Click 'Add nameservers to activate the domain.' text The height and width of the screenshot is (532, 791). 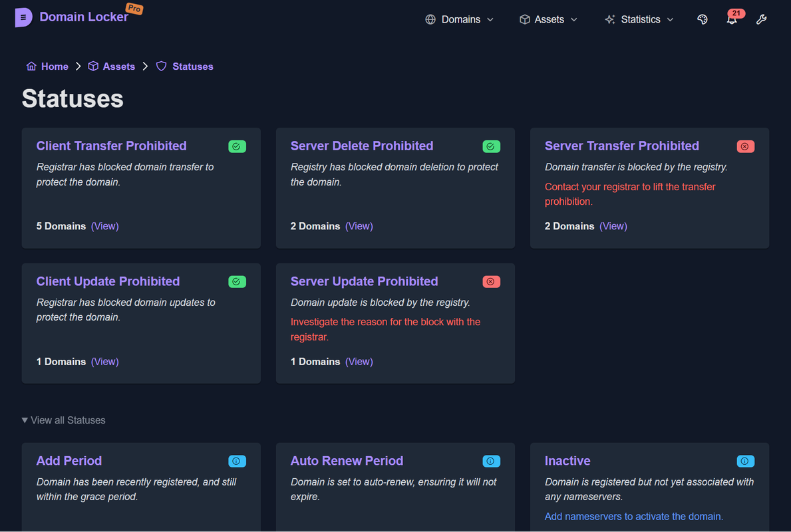pyautogui.click(x=634, y=516)
